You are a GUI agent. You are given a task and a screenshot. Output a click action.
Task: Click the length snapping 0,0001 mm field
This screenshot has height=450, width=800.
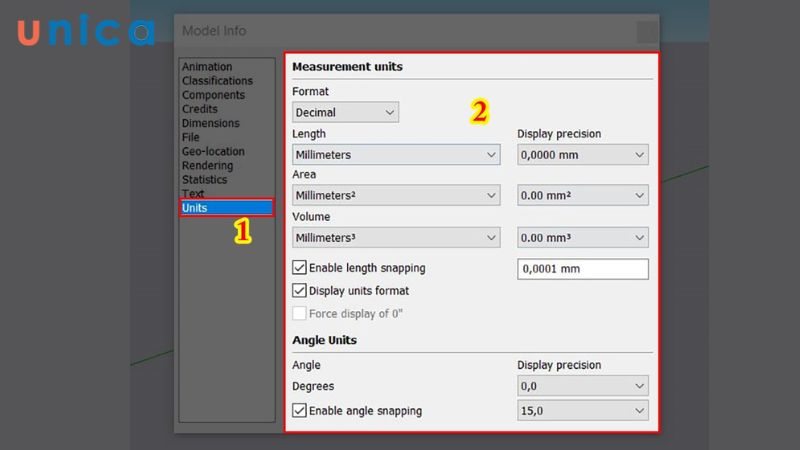(582, 269)
